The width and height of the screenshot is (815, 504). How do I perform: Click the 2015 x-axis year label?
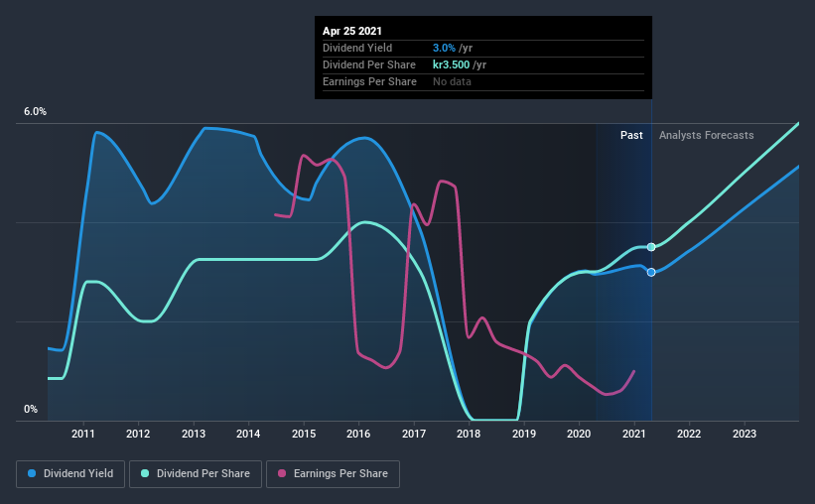pyautogui.click(x=304, y=434)
